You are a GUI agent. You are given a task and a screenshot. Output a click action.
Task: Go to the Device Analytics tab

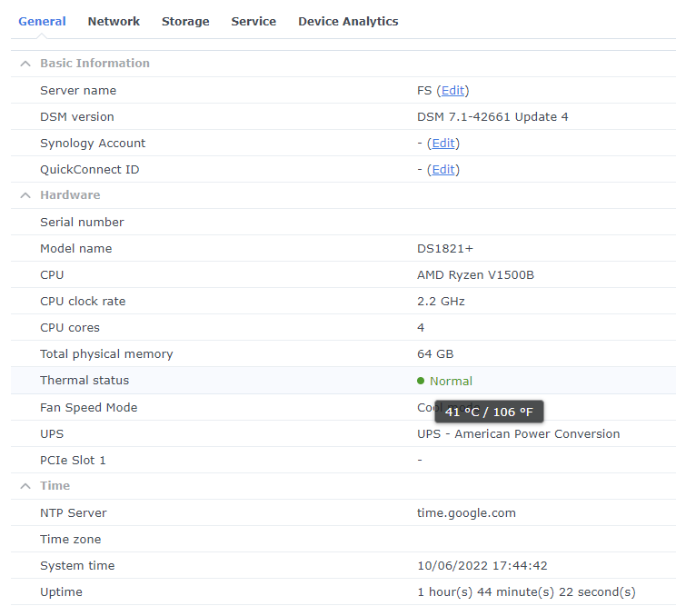pyautogui.click(x=348, y=21)
